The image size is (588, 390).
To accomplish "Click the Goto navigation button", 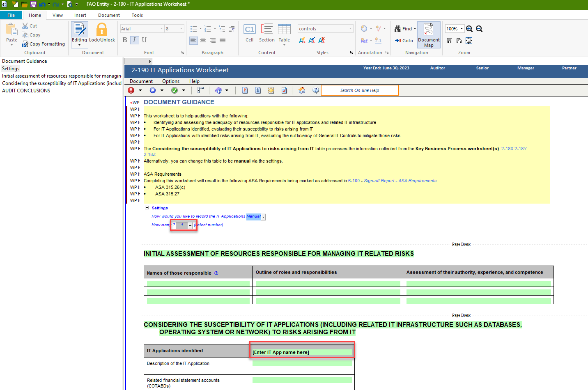I will 404,41.
